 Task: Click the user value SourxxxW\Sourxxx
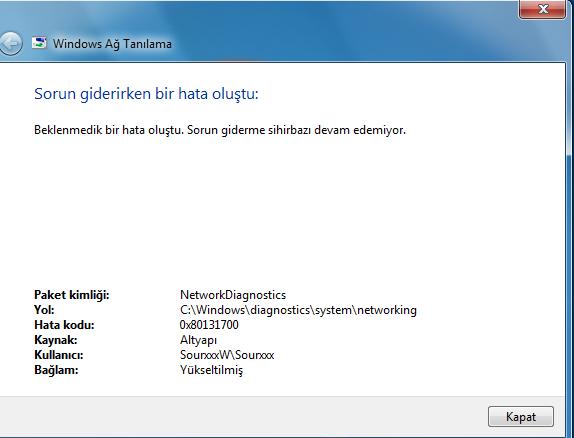(x=227, y=355)
